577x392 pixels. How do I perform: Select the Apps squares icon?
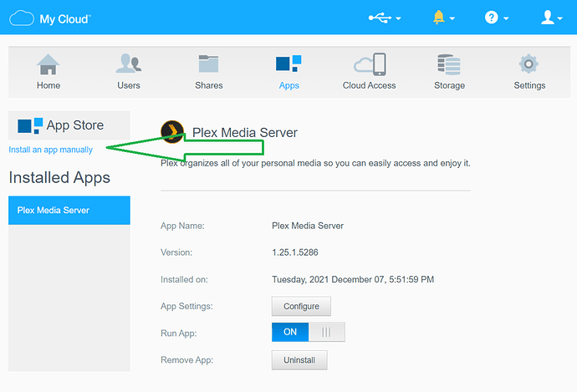click(288, 64)
